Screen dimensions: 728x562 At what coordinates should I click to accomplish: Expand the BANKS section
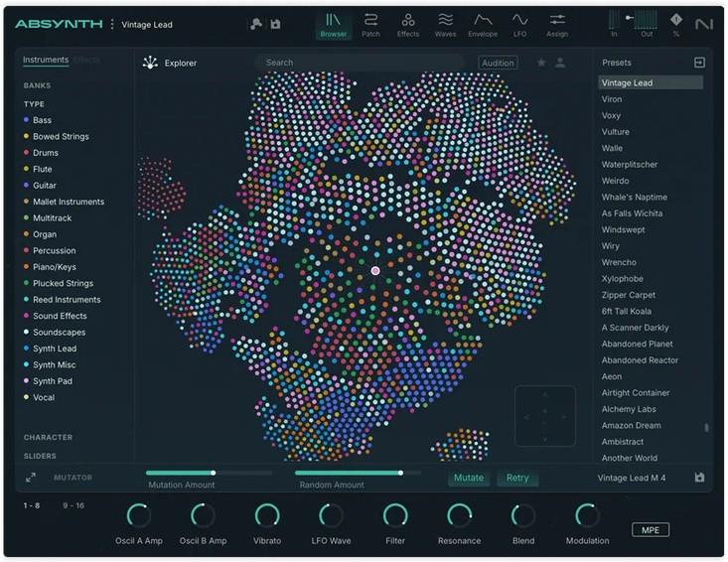37,85
